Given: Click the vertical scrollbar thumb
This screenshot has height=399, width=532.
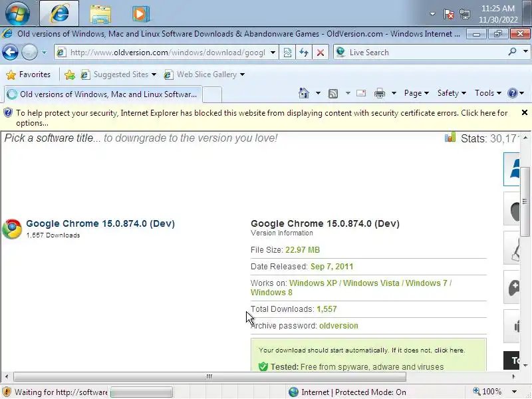Looking at the screenshot, I should tap(525, 202).
